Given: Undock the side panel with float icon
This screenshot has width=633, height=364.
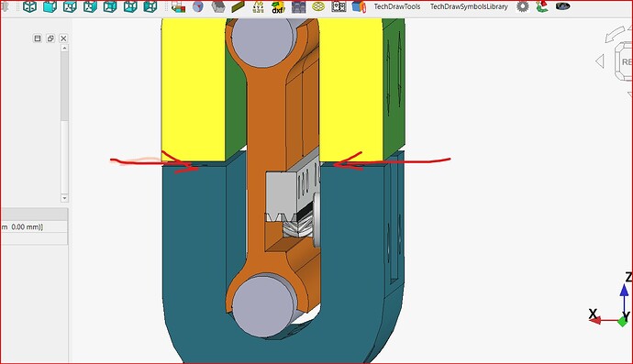Looking at the screenshot, I should coord(50,39).
